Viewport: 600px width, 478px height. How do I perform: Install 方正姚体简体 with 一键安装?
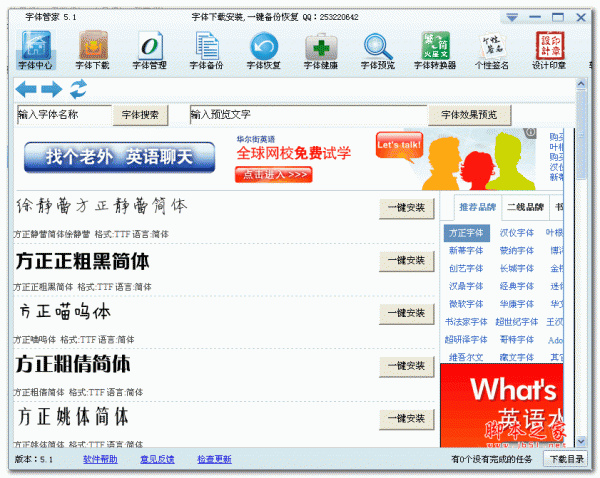(406, 419)
